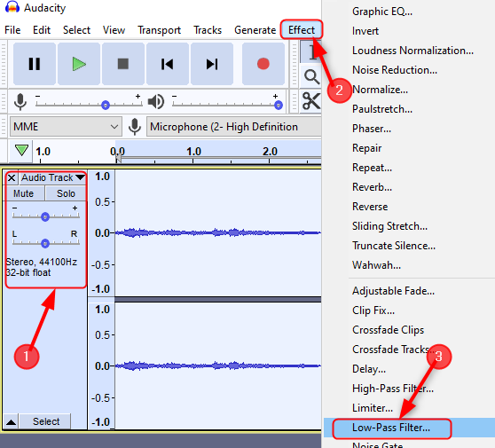
Task: Stop playback with the Stop button
Action: [123, 64]
